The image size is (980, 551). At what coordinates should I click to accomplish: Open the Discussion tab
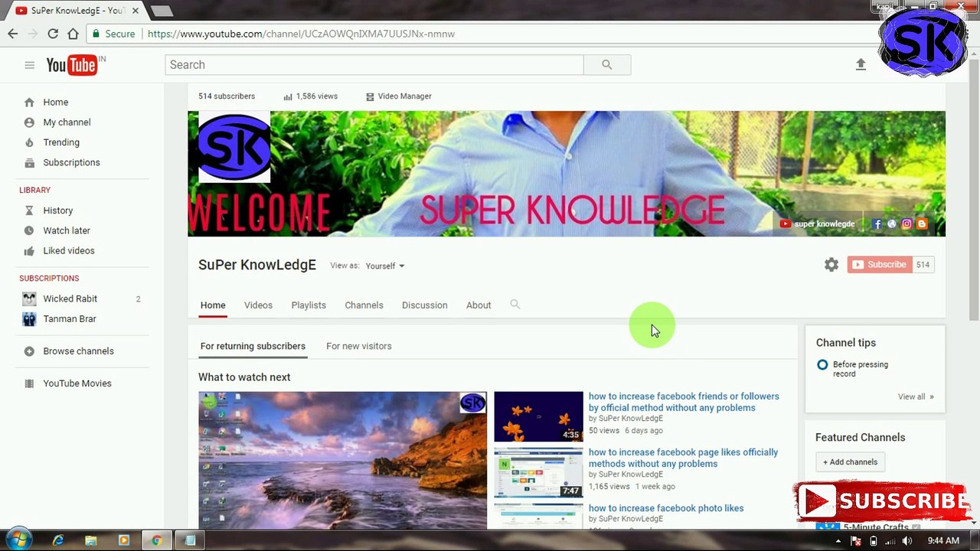(424, 305)
